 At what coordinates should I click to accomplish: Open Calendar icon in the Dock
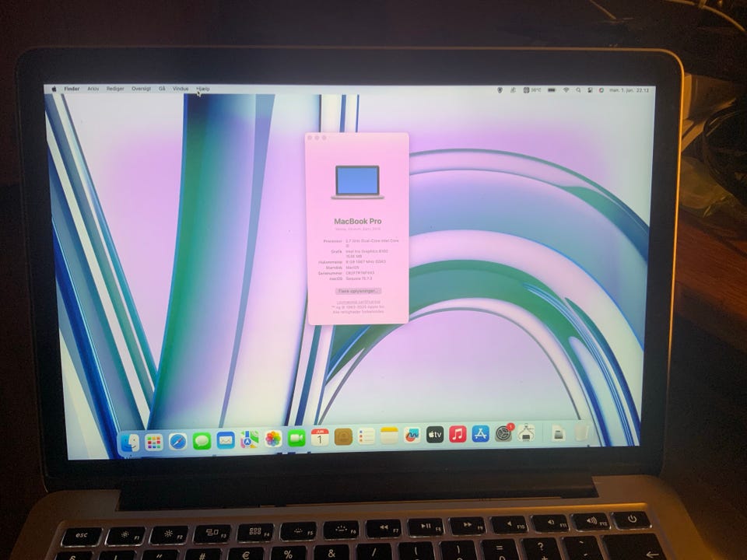click(x=320, y=437)
